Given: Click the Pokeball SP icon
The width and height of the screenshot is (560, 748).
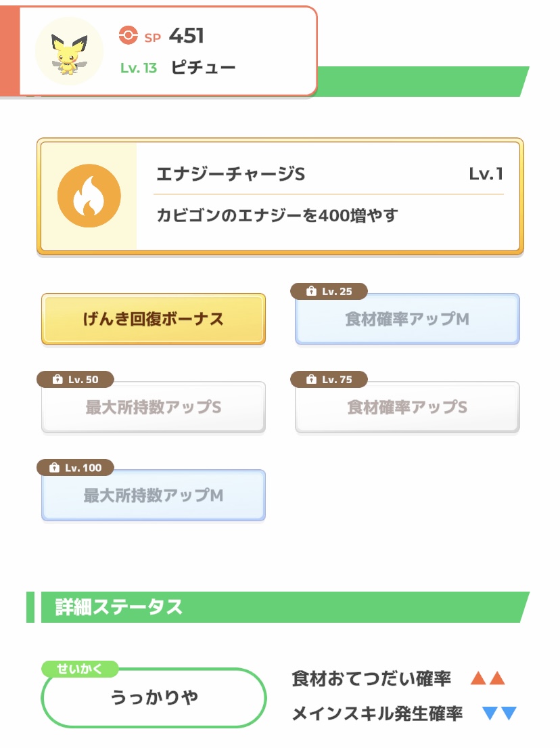Looking at the screenshot, I should click(x=129, y=35).
